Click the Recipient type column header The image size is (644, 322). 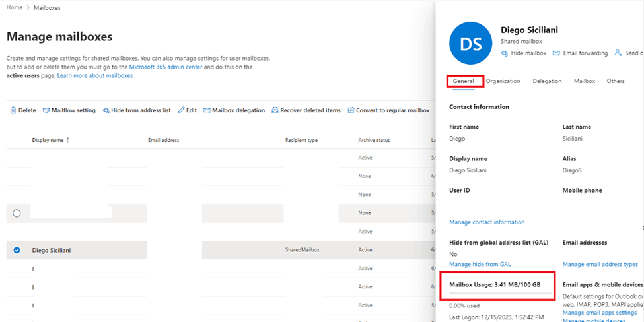point(301,141)
